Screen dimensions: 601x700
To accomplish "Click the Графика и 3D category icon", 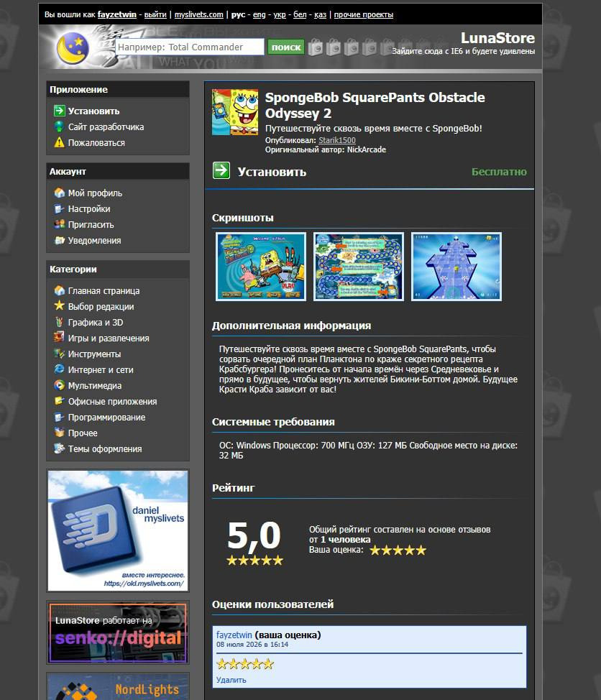I will [x=60, y=322].
